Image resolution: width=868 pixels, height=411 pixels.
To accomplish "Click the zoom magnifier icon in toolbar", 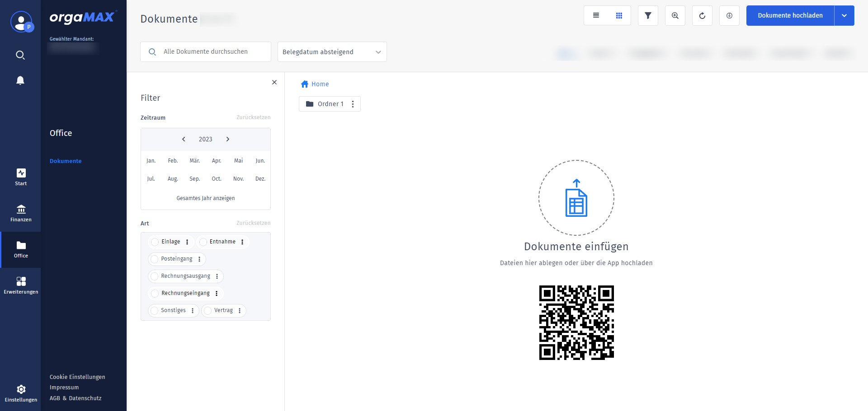I will tap(675, 15).
